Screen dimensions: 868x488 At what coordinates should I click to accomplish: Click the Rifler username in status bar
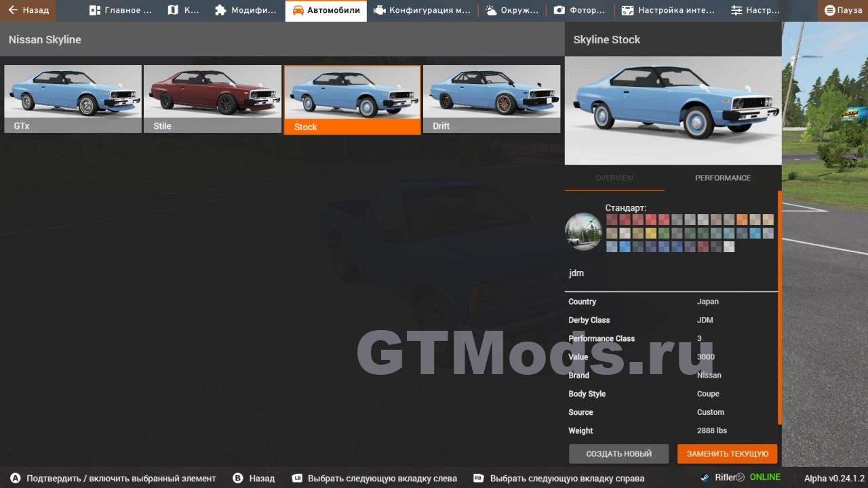pyautogui.click(x=725, y=477)
